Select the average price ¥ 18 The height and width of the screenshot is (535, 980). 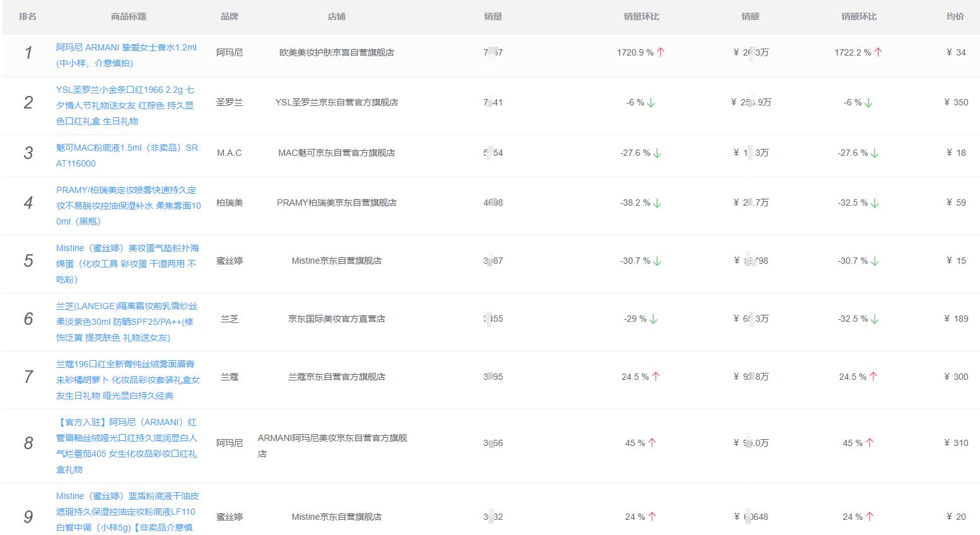point(956,153)
